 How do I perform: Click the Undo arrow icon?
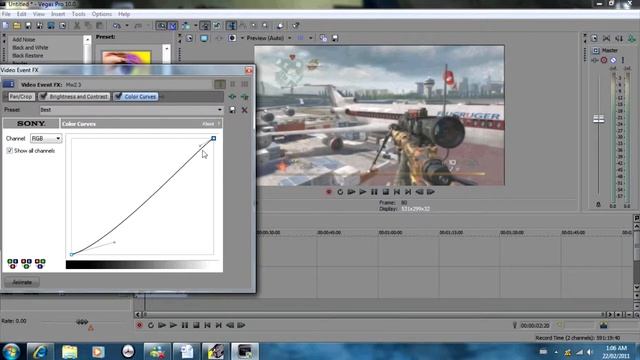pyautogui.click(x=117, y=26)
